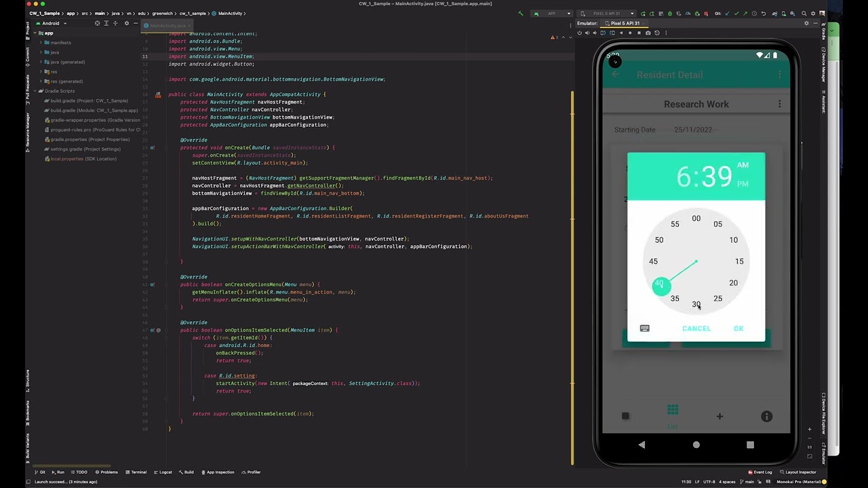Click the Make Project hammer icon
Image resolution: width=868 pixels, height=488 pixels.
(520, 14)
